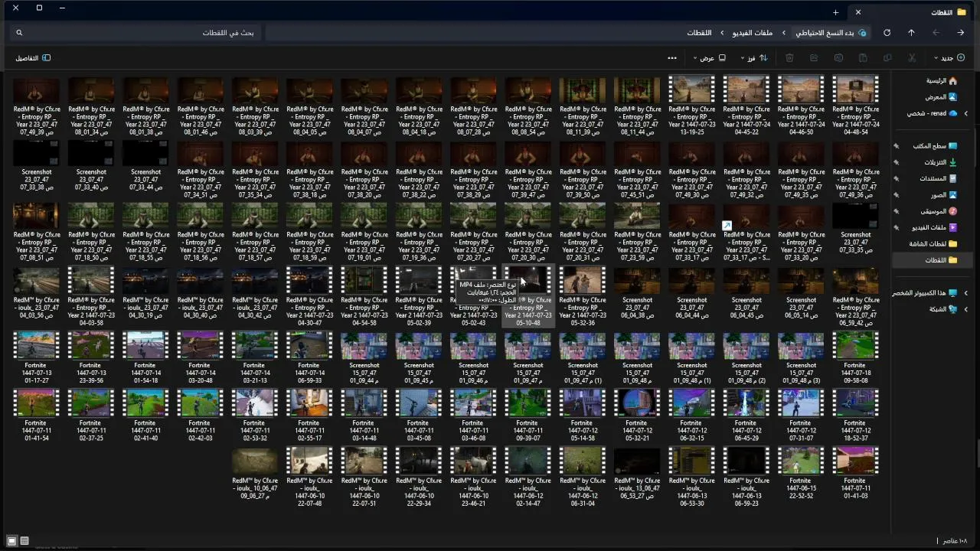The width and height of the screenshot is (980, 551).
Task: Click the chevron after بدء النسخ الاحتياطي in address bar
Action: click(783, 33)
